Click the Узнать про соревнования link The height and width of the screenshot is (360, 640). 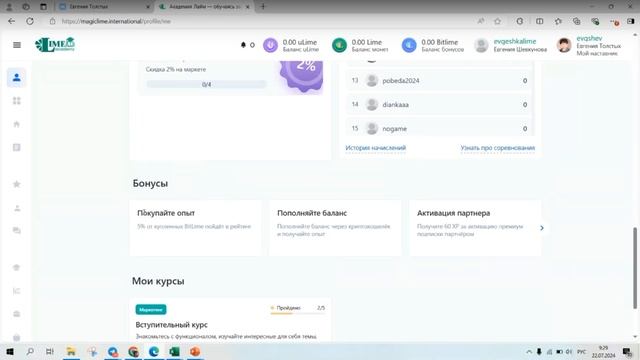pos(498,148)
